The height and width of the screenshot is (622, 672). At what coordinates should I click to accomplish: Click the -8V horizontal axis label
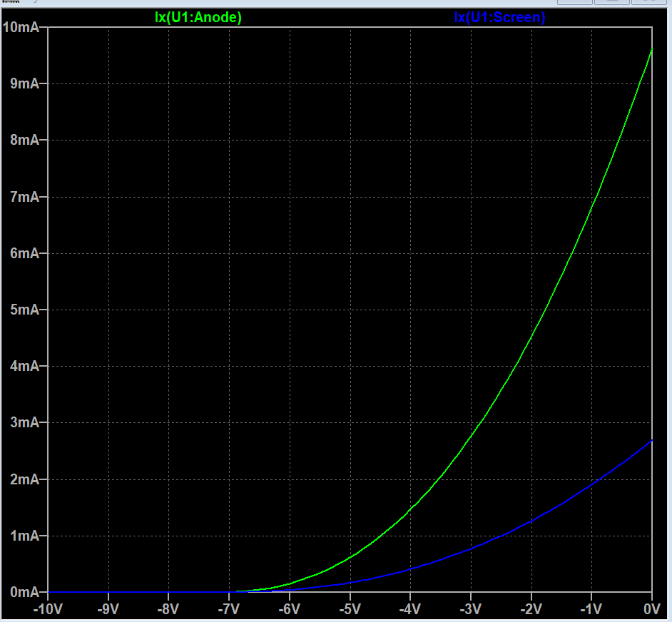tap(168, 609)
